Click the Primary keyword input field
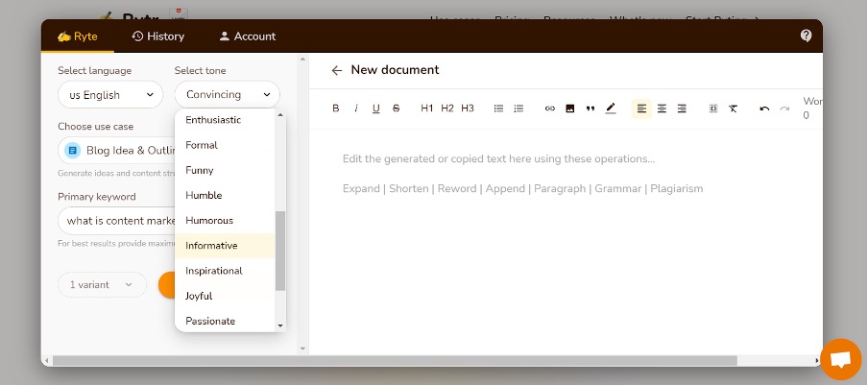Screen dimensions: 868x386 click(115, 221)
